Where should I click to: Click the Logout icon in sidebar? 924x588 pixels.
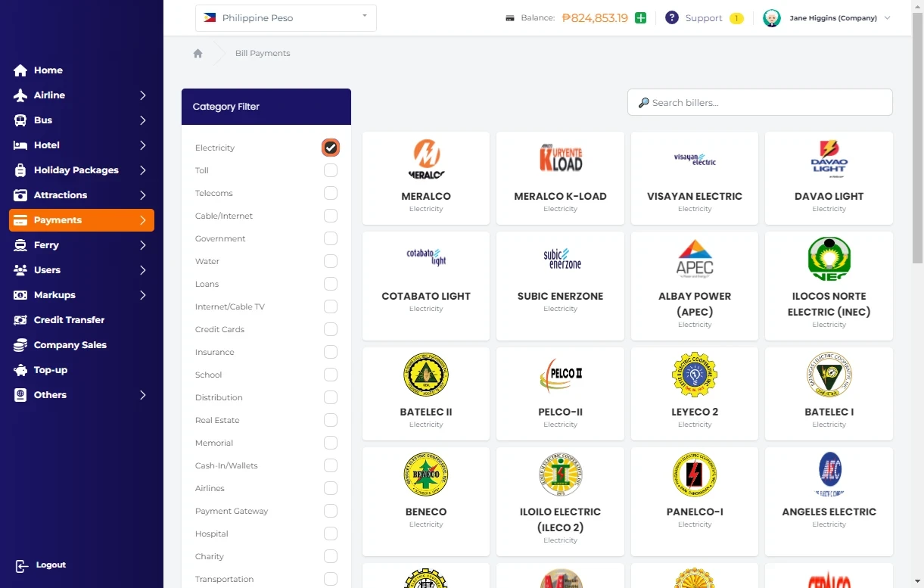(x=21, y=566)
